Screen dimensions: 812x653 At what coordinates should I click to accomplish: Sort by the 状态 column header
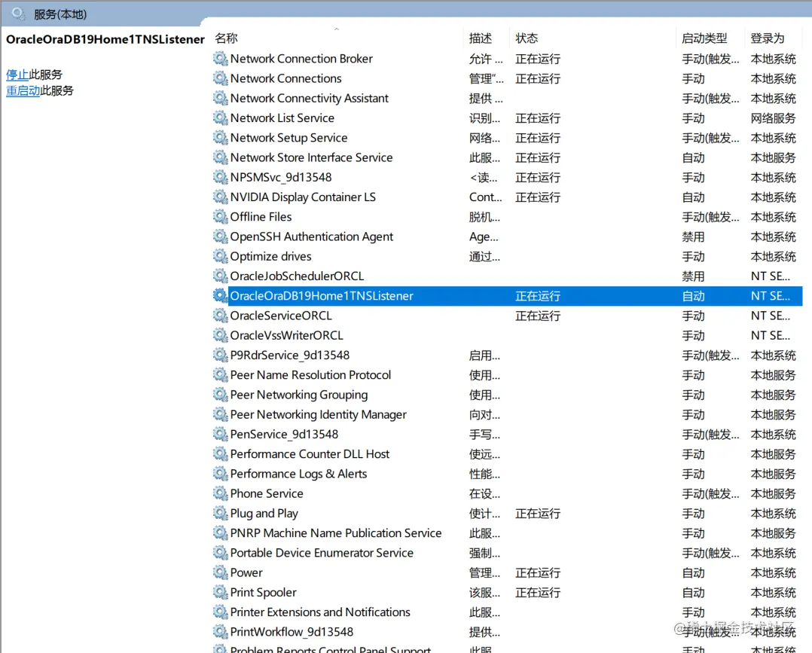point(527,38)
